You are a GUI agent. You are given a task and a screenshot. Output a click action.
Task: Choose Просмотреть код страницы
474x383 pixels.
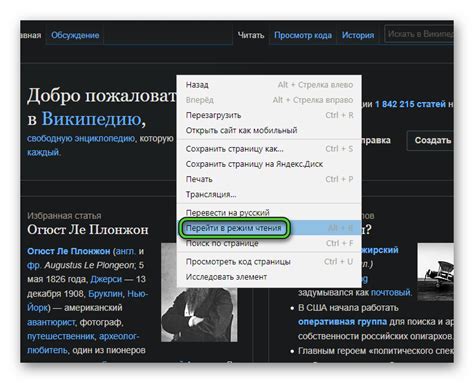tap(269, 262)
